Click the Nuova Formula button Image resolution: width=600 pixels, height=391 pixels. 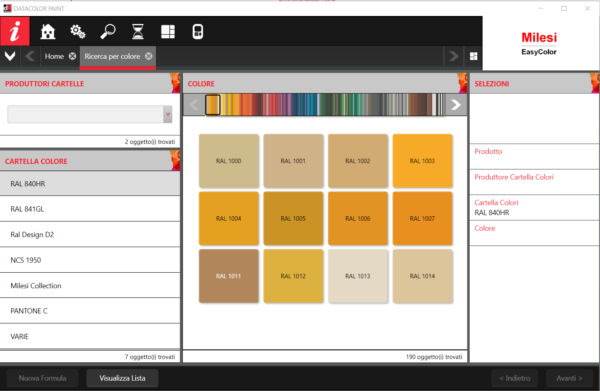(42, 378)
